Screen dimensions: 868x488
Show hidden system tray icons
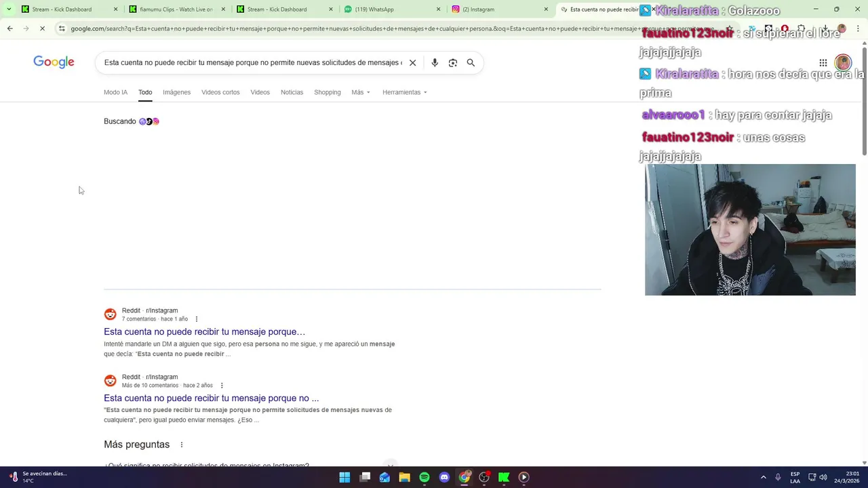763,477
